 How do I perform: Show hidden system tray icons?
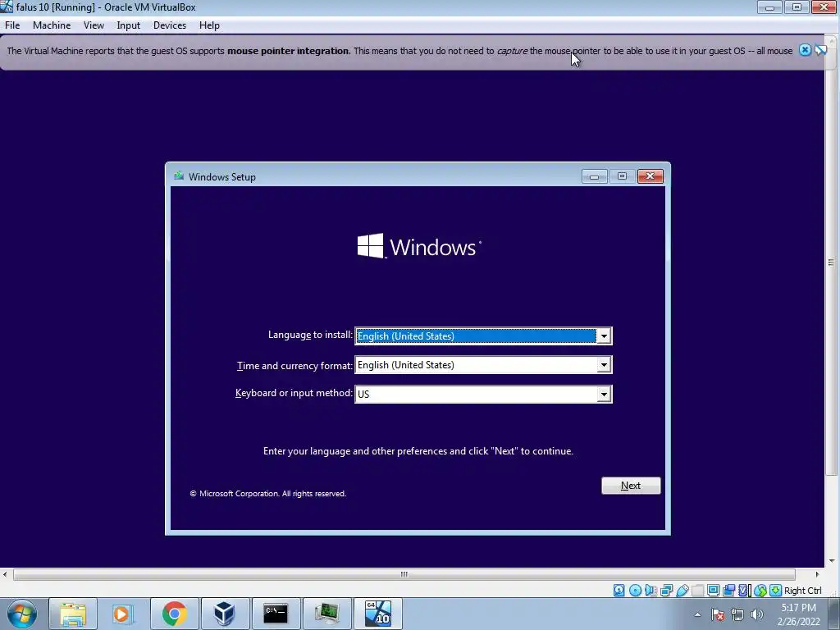[697, 614]
